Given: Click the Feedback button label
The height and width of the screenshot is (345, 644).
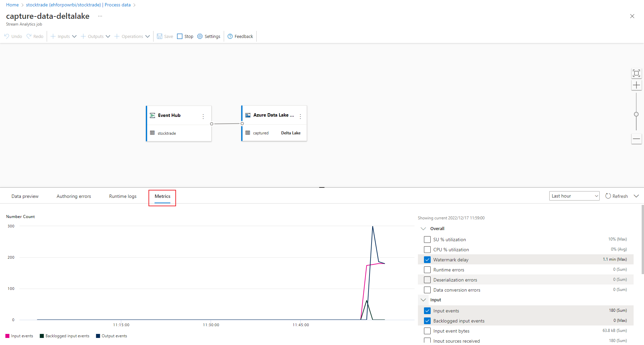Looking at the screenshot, I should click(x=244, y=36).
